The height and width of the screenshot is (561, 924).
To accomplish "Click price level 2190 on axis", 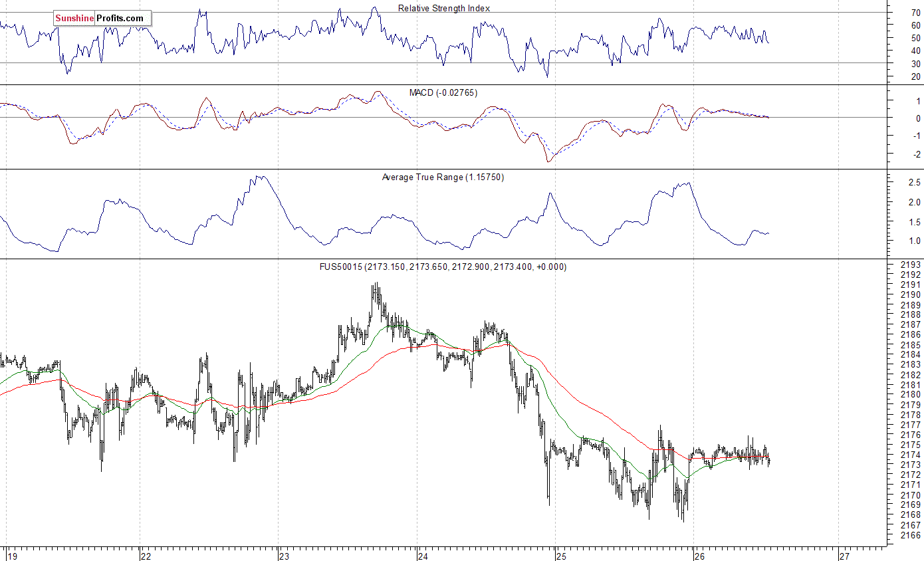I will click(911, 294).
